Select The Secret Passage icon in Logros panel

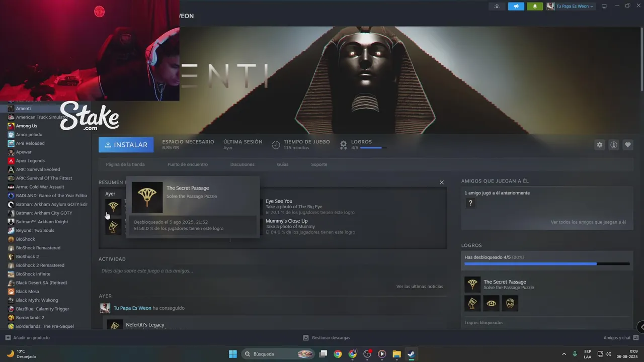(x=472, y=285)
